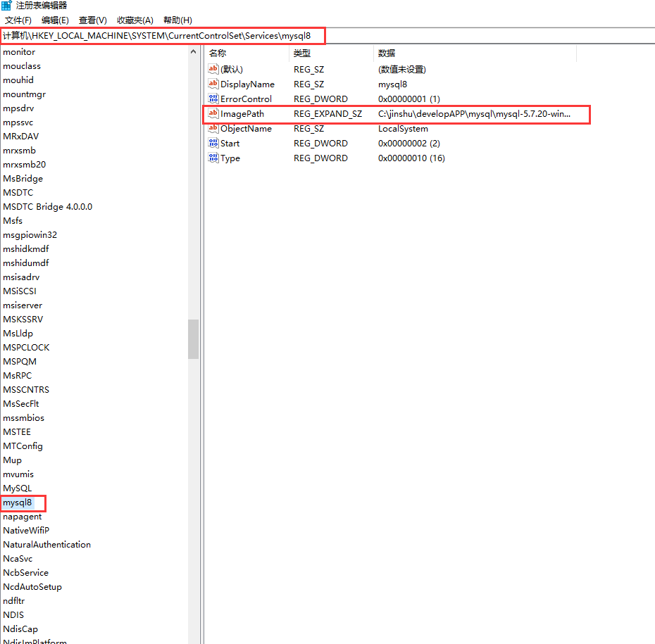Select the MsRPC key
Image resolution: width=655 pixels, height=644 pixels.
(x=17, y=376)
